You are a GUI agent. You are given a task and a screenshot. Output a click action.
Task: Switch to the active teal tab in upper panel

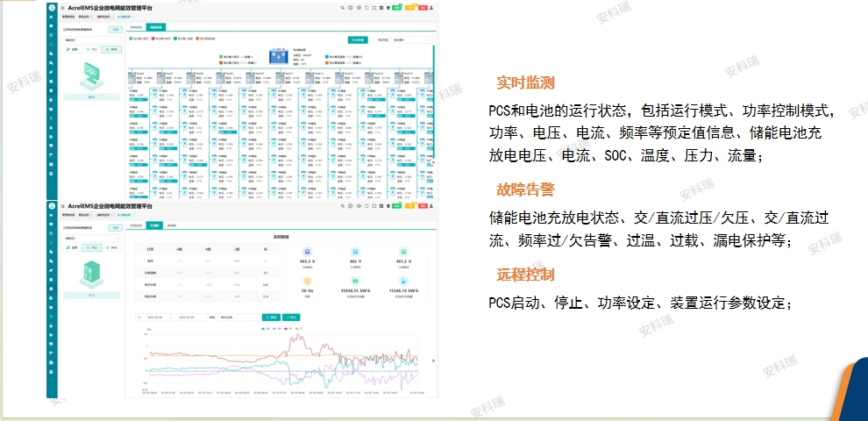[155, 28]
